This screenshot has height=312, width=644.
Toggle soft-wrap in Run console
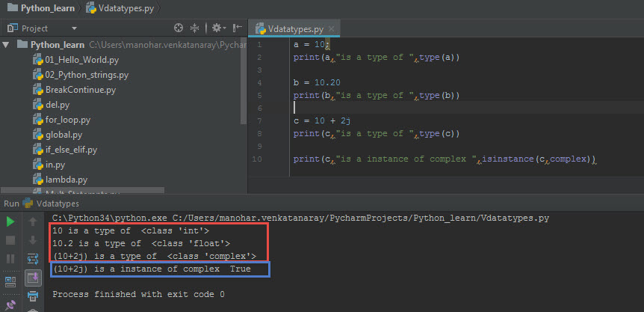coord(33,259)
